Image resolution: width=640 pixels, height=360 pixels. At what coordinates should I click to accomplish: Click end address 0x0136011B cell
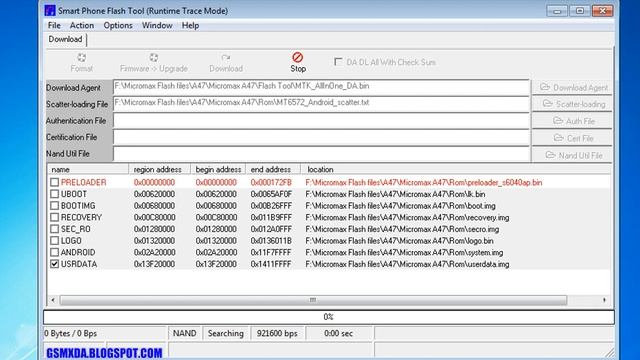click(271, 241)
